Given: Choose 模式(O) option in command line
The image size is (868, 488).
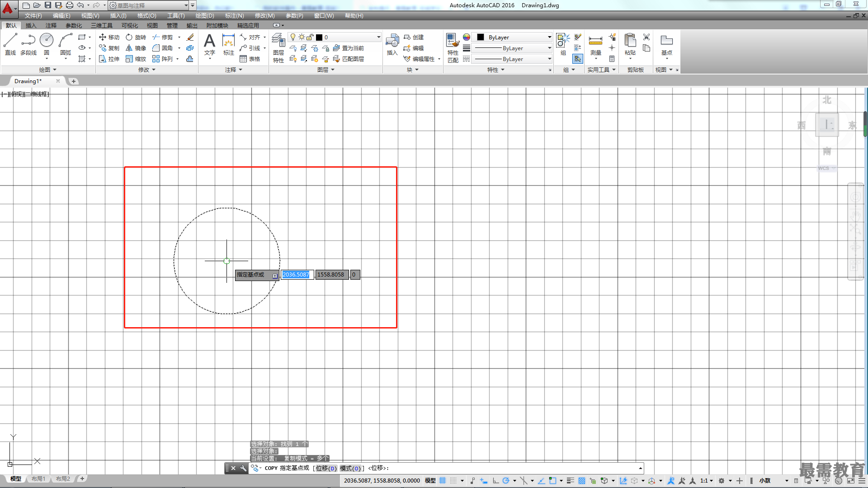Looking at the screenshot, I should point(350,468).
